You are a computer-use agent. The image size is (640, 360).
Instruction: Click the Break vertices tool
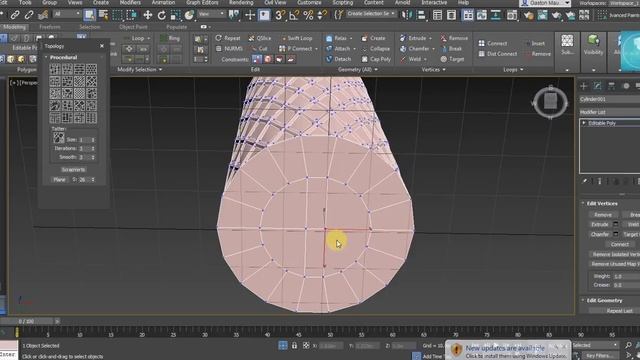pos(451,49)
